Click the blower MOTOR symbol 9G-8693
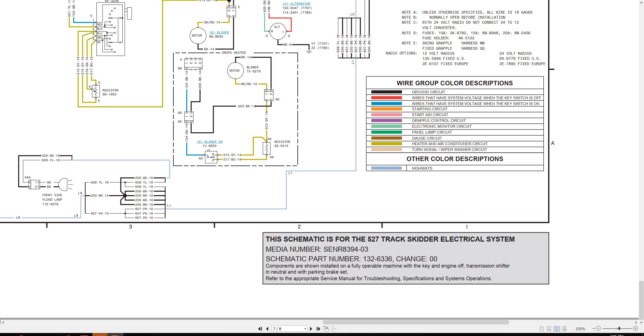The image size is (644, 336). (198, 36)
